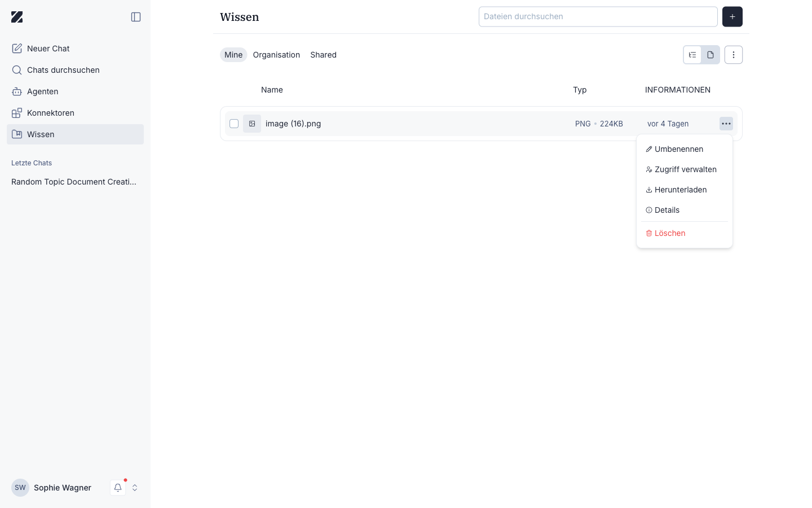Collapse the sidebar with the panel icon
Viewport: 812px width, 508px height.
click(136, 17)
